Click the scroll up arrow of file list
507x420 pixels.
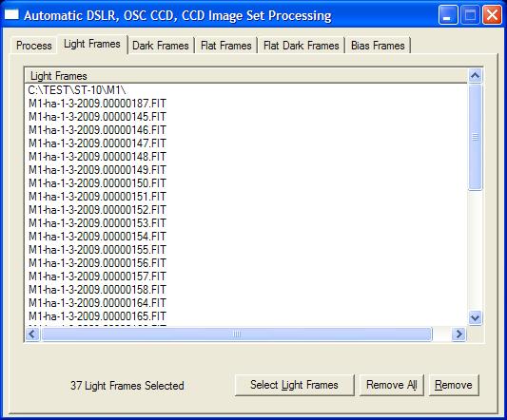coord(475,76)
